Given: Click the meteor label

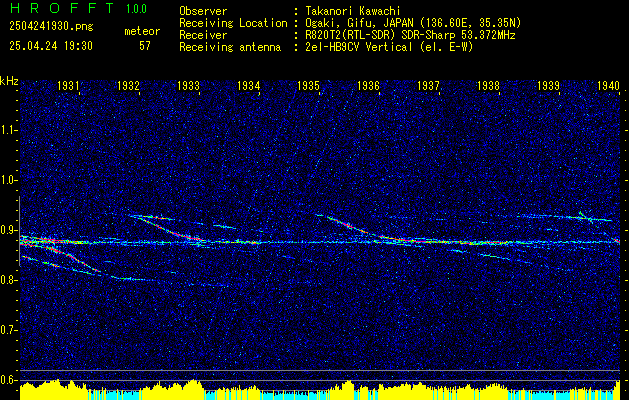Looking at the screenshot, I should (142, 31).
